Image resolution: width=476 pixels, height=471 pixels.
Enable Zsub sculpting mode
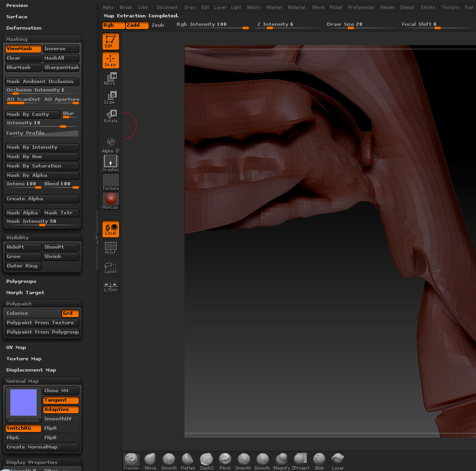coord(162,25)
